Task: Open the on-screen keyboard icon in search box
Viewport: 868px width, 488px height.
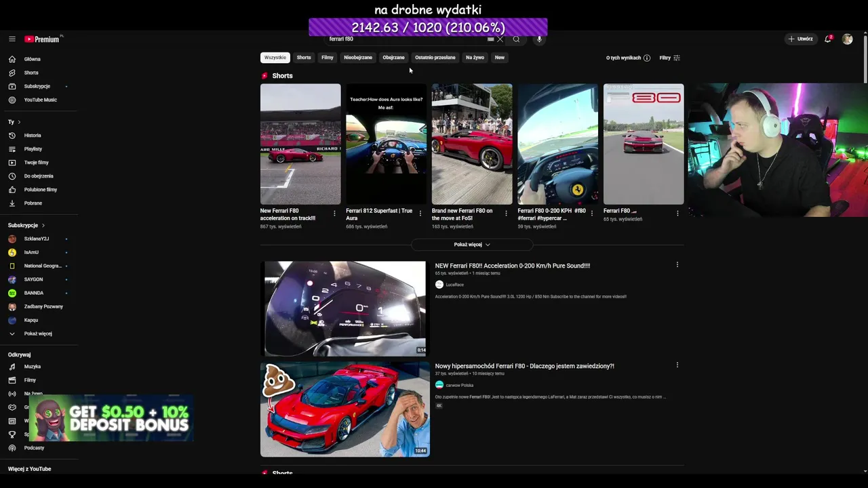Action: point(491,39)
